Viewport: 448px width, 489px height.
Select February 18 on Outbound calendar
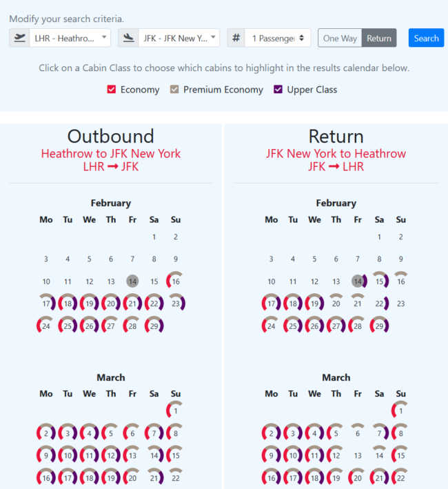(68, 303)
